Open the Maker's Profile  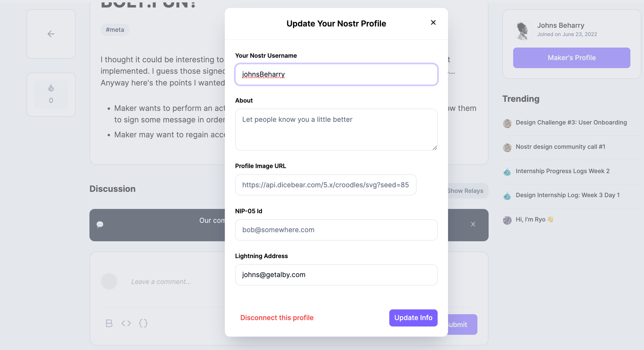coord(571,58)
